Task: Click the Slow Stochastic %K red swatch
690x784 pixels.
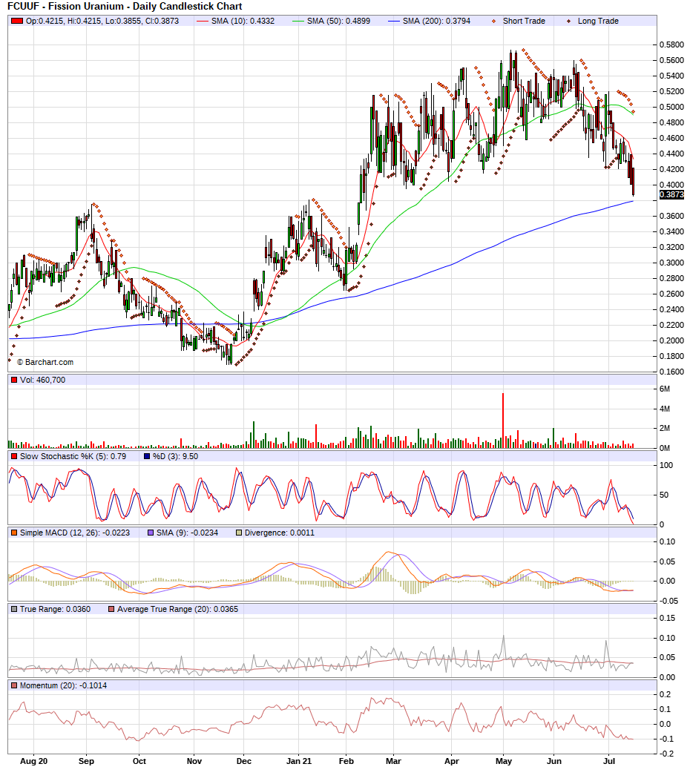Action: (14, 456)
